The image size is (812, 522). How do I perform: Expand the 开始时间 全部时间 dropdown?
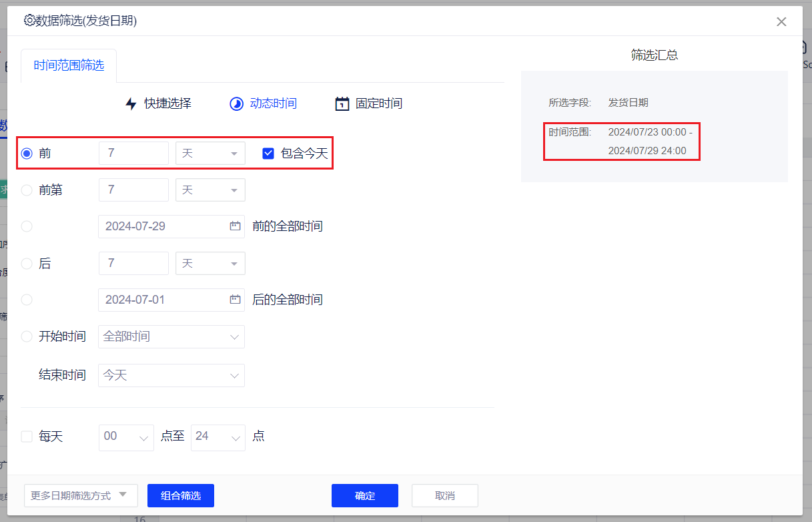pyautogui.click(x=171, y=336)
